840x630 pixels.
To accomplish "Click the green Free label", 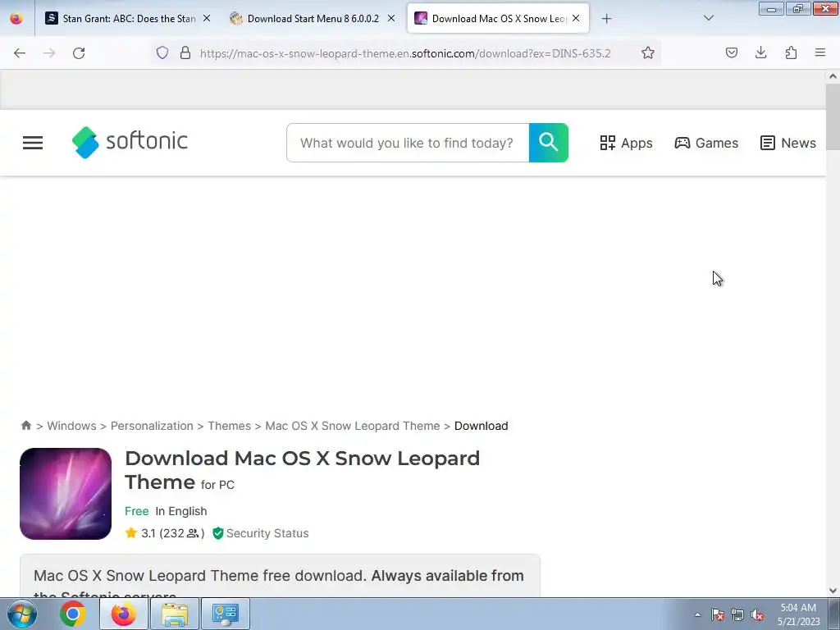I will pyautogui.click(x=137, y=511).
